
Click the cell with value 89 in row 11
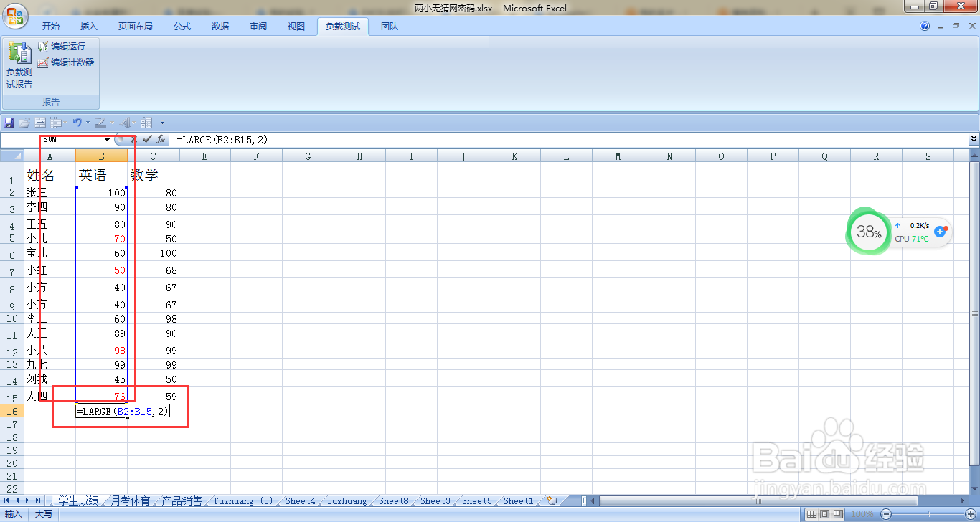coord(101,333)
